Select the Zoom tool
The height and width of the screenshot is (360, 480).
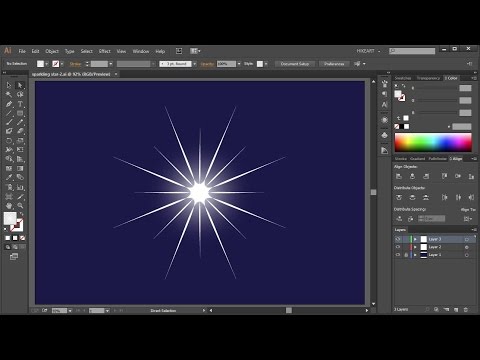point(20,206)
